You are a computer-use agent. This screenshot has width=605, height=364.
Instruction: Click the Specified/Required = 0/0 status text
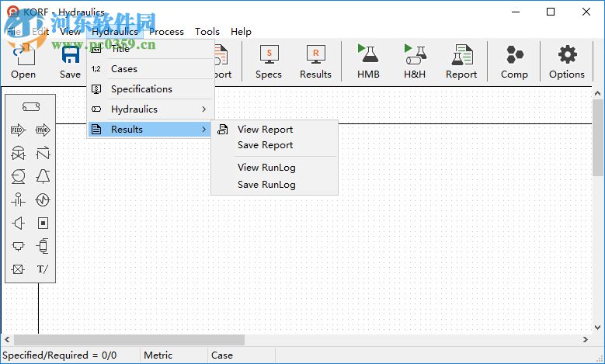[x=60, y=355]
